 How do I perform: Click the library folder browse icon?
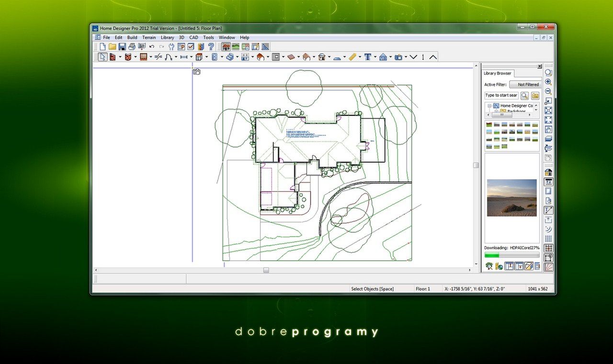(535, 95)
